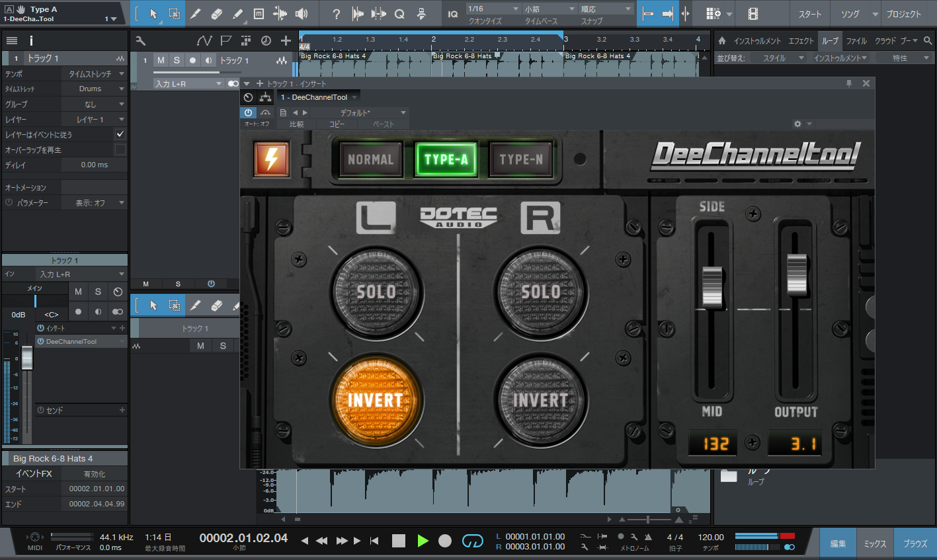
Task: Open the レイヤー 1 dropdown
Action: click(95, 120)
